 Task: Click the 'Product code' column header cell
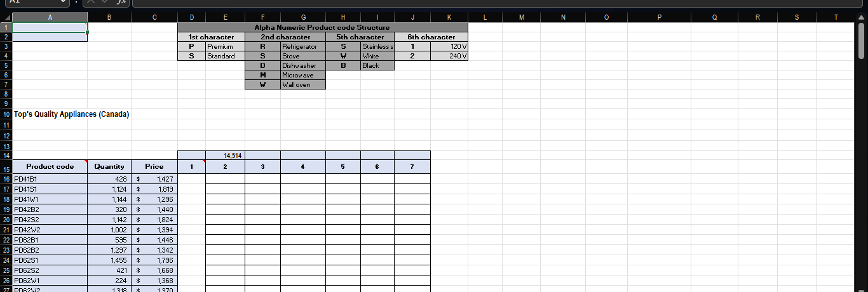[x=50, y=166]
